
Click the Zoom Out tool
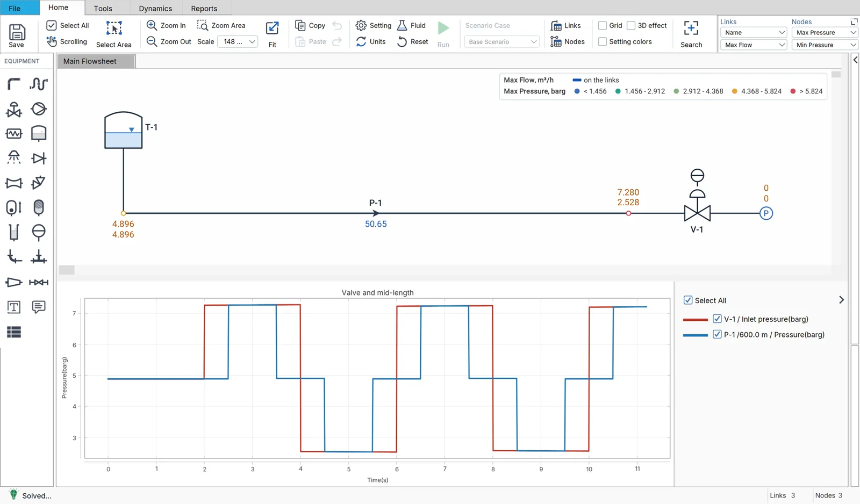click(169, 41)
